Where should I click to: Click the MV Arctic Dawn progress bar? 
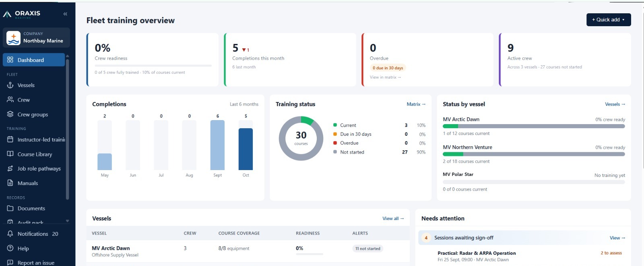click(534, 126)
